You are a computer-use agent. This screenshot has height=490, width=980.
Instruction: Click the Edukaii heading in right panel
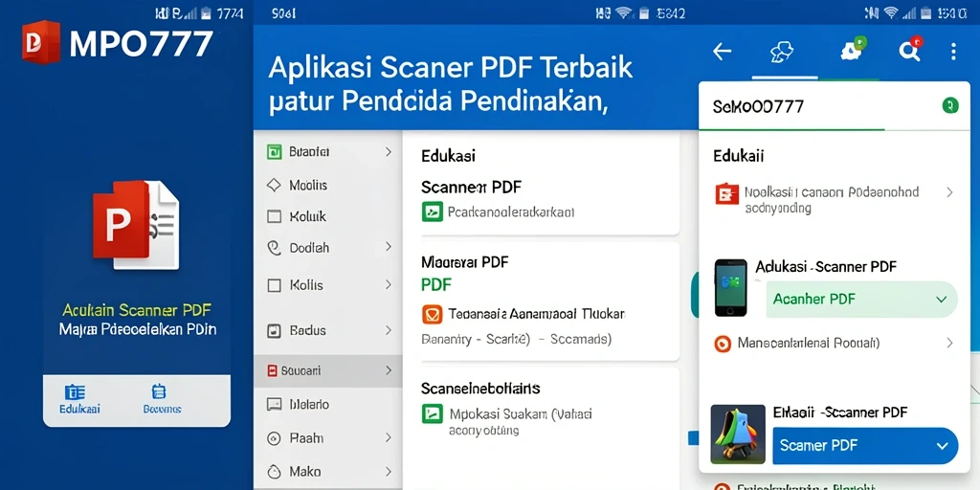739,156
